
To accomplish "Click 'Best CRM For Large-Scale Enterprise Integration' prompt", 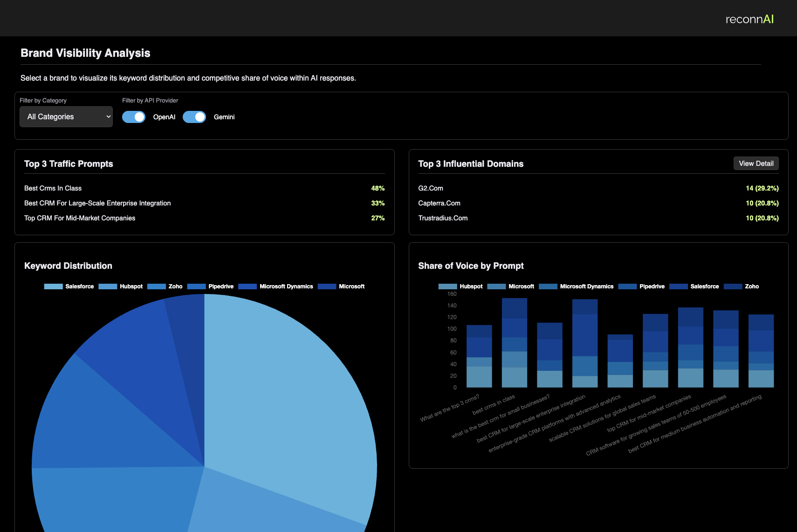I will coord(97,203).
